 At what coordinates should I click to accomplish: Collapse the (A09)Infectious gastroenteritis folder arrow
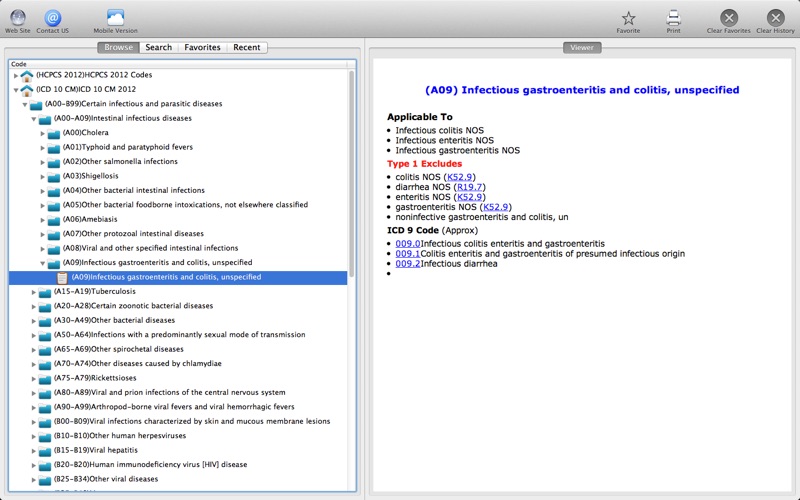tap(43, 263)
